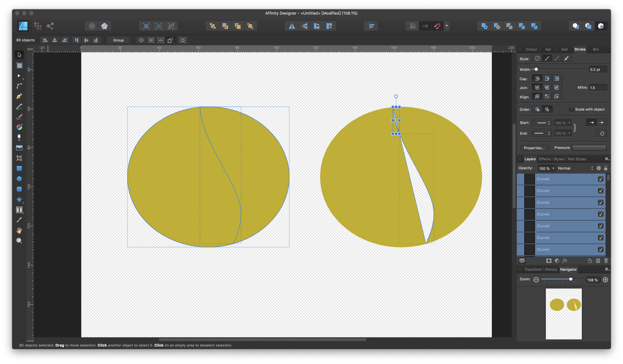Uncheck visibility of the bottom (Curve) layer
The height and width of the screenshot is (364, 623).
601,249
